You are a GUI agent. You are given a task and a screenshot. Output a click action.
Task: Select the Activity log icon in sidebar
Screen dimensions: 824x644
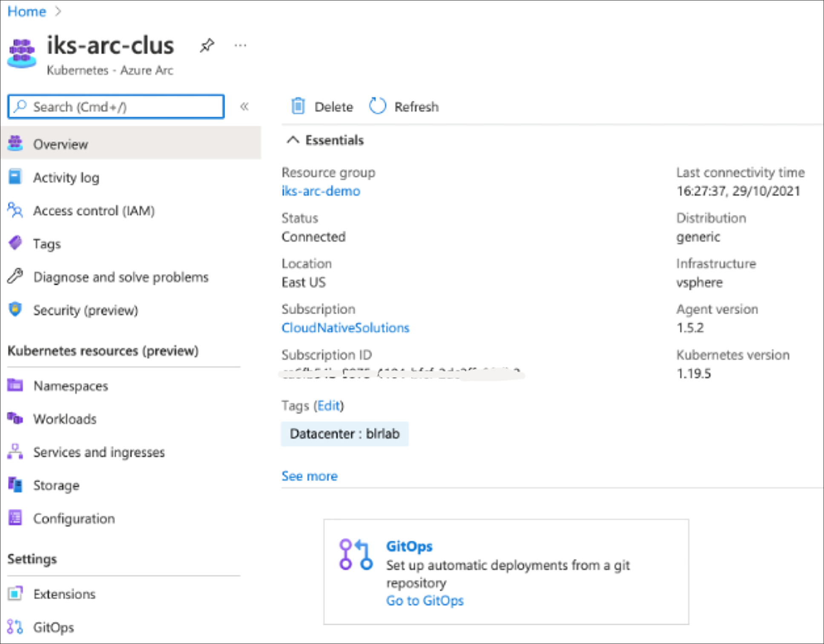[15, 177]
